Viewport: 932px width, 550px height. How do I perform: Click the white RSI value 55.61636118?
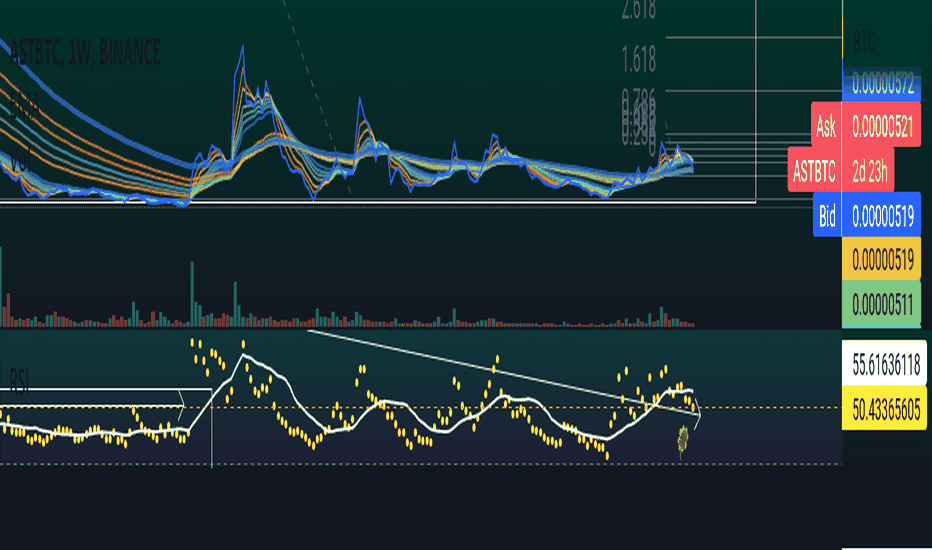coord(886,363)
